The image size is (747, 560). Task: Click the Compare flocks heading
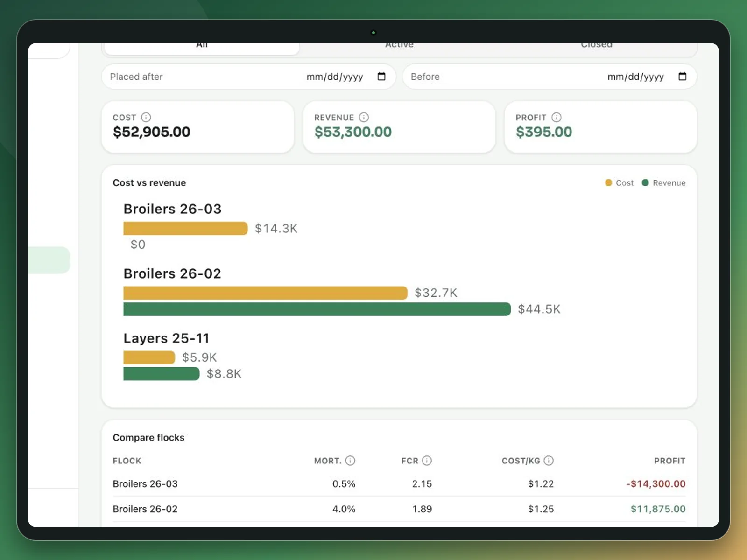pyautogui.click(x=148, y=438)
